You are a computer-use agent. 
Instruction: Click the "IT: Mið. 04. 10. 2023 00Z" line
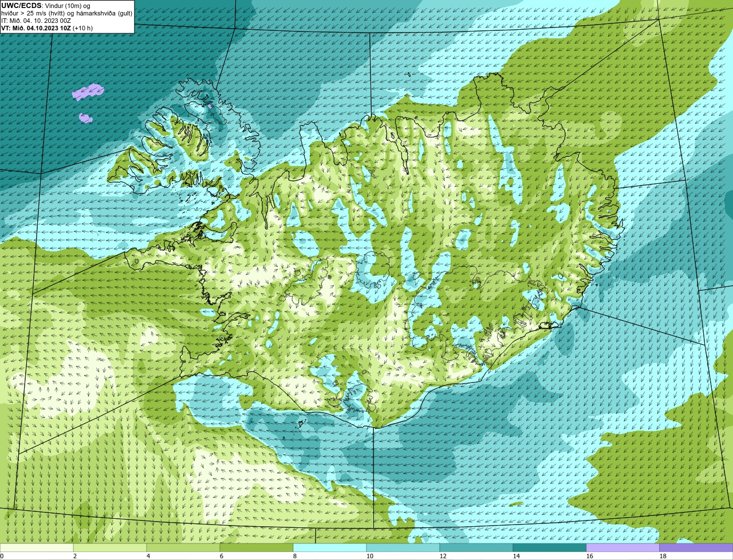pyautogui.click(x=36, y=21)
